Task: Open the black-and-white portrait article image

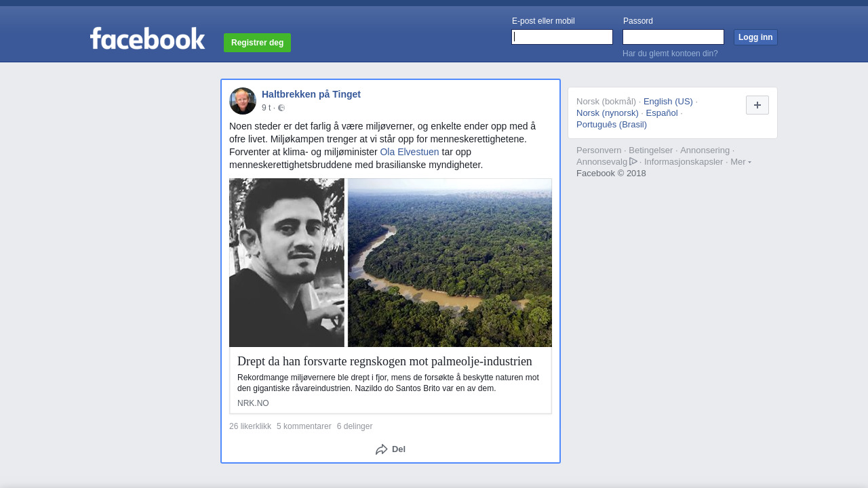Action: pos(287,263)
